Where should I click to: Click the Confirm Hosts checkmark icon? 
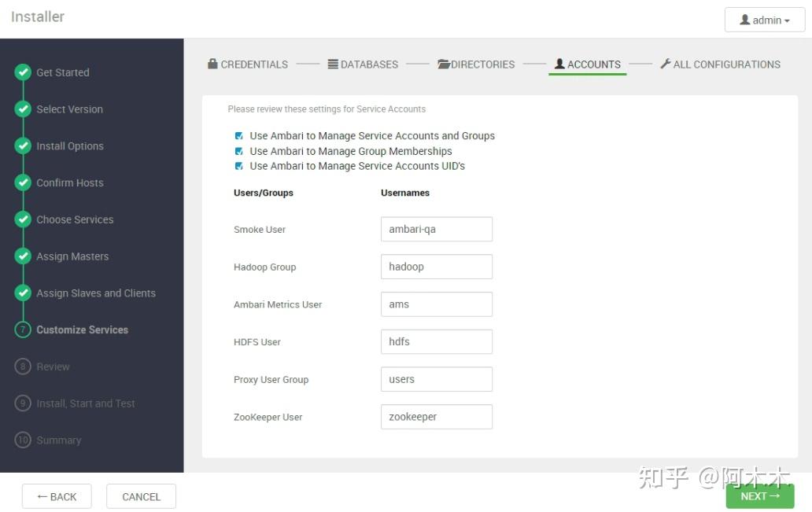tap(23, 182)
